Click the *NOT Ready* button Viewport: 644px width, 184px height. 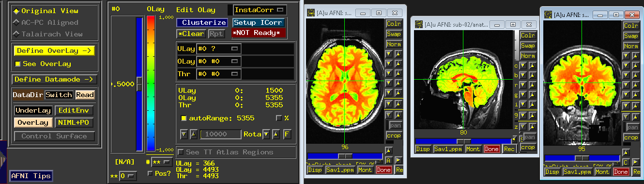(259, 33)
